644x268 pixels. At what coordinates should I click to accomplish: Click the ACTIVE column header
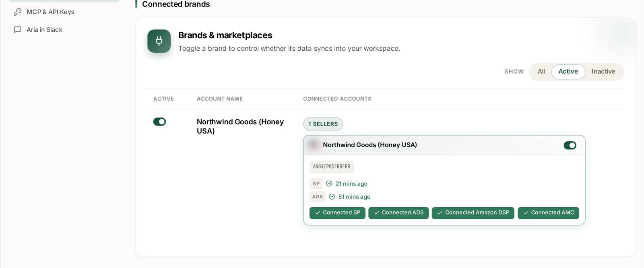(163, 99)
